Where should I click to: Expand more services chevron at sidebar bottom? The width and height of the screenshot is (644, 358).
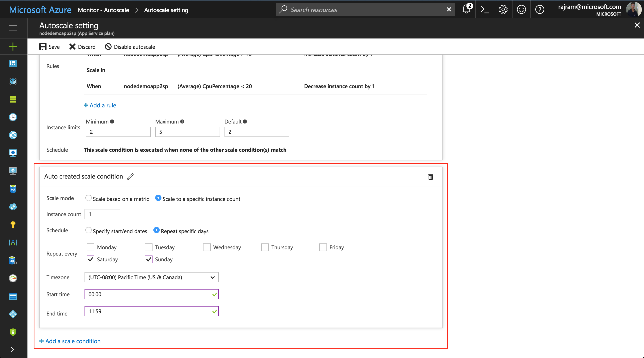click(12, 349)
